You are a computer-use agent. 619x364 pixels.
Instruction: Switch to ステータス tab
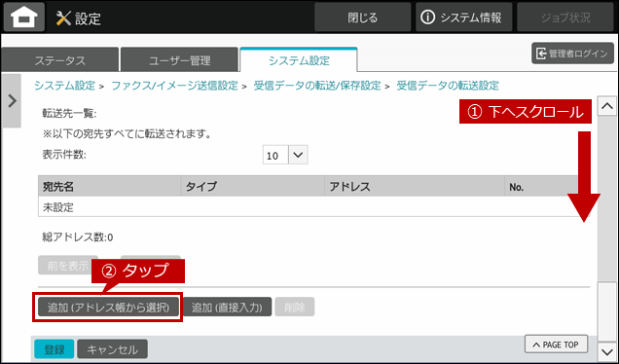(x=60, y=60)
